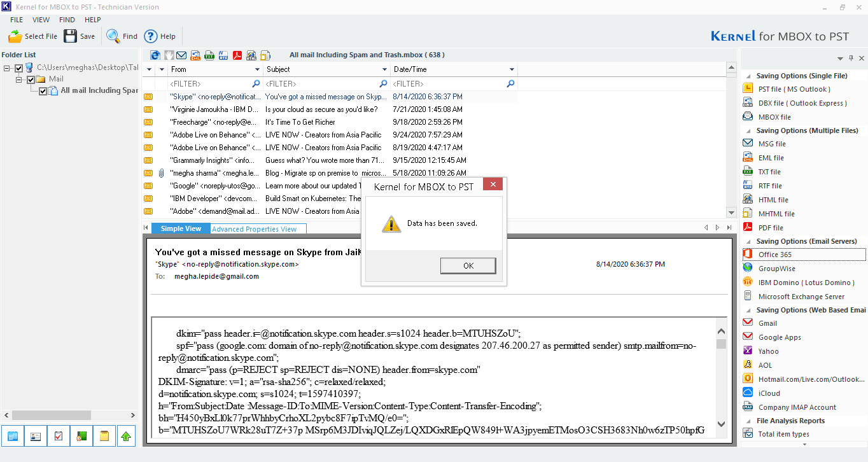Screen dimensions: 868x462
Task: Toggle All mail Including Spam checkbox
Action: [x=43, y=91]
